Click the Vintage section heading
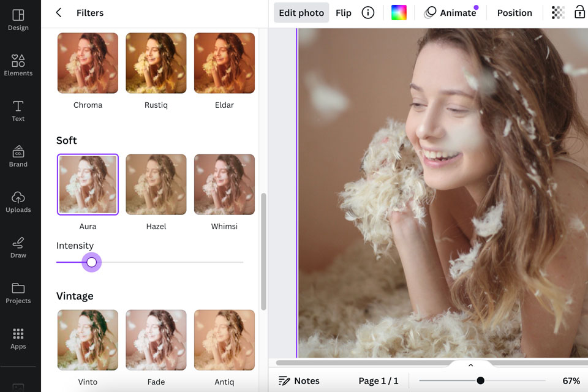This screenshot has height=392, width=588. pos(75,296)
